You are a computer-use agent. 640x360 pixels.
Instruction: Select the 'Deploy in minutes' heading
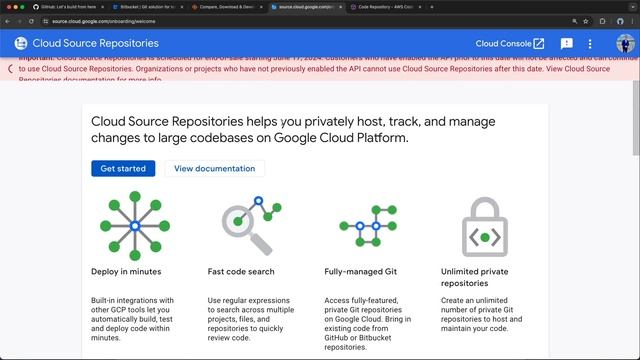126,271
